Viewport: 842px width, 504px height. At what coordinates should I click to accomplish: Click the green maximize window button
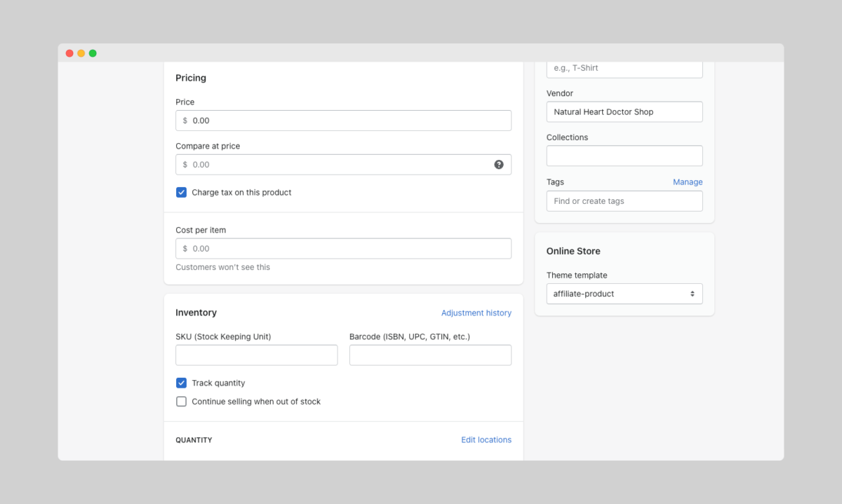(93, 53)
